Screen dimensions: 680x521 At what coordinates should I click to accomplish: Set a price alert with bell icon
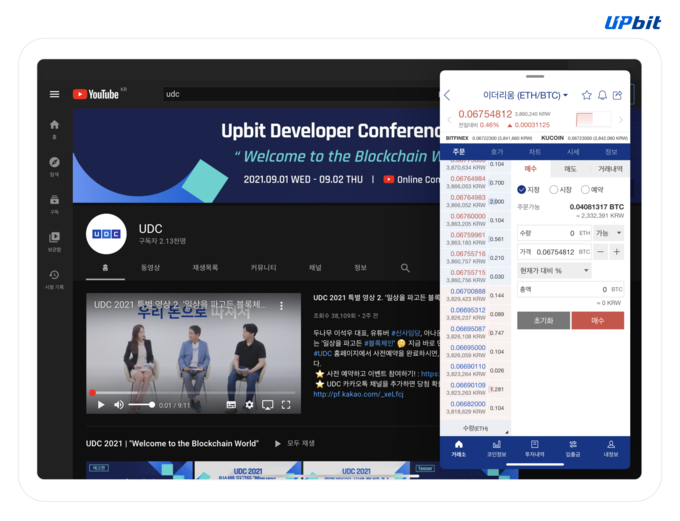pos(602,95)
